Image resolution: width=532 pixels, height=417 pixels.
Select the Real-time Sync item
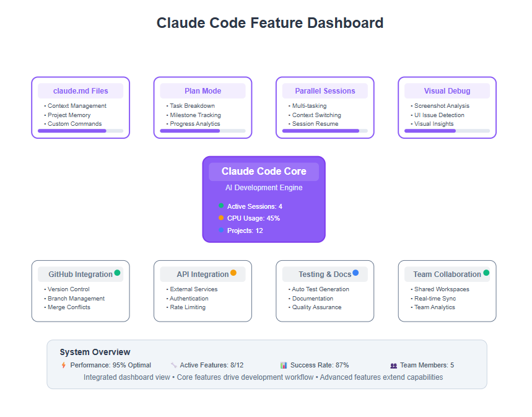[435, 299]
